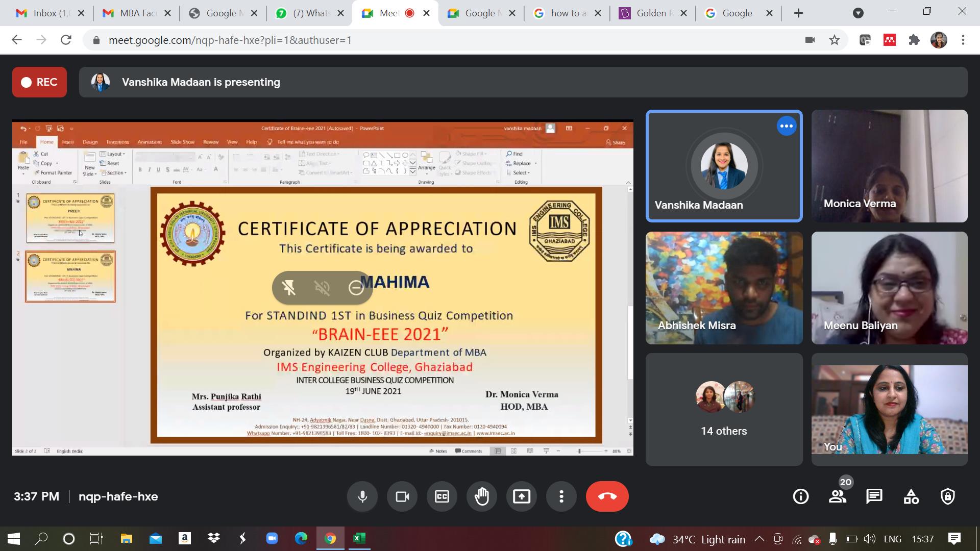Open meeting details info icon
The image size is (980, 551).
[800, 496]
